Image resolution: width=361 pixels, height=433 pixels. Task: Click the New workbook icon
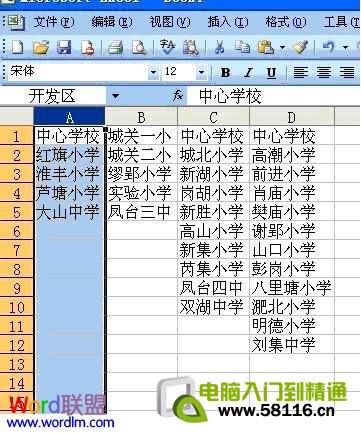point(17,47)
